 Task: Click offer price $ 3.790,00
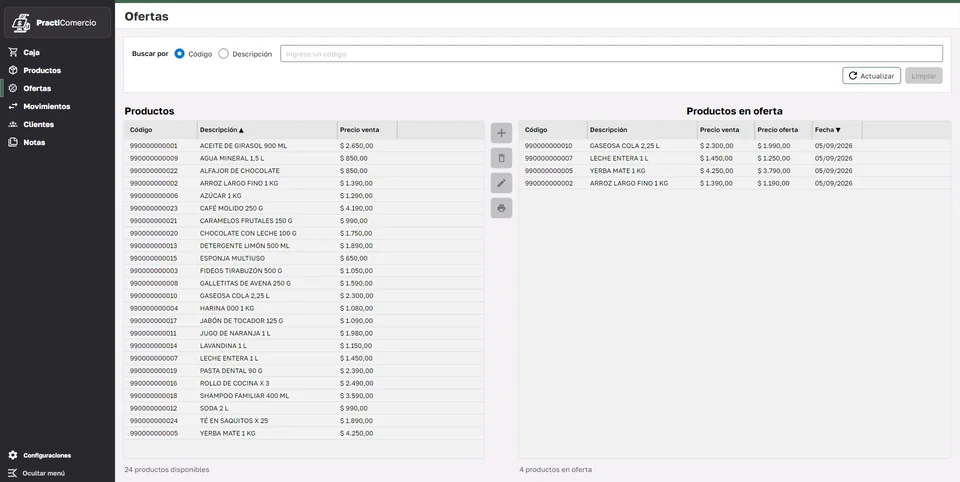click(773, 171)
